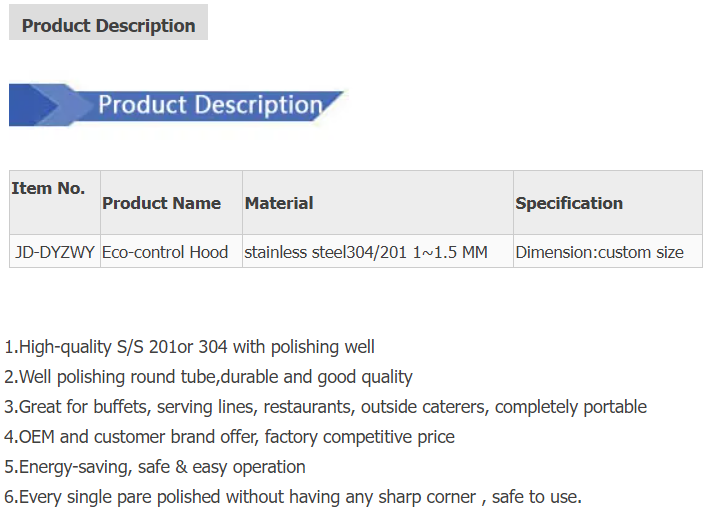Screen dimensions: 710x510
Task: Select the Item No. column header
Action: (55, 202)
